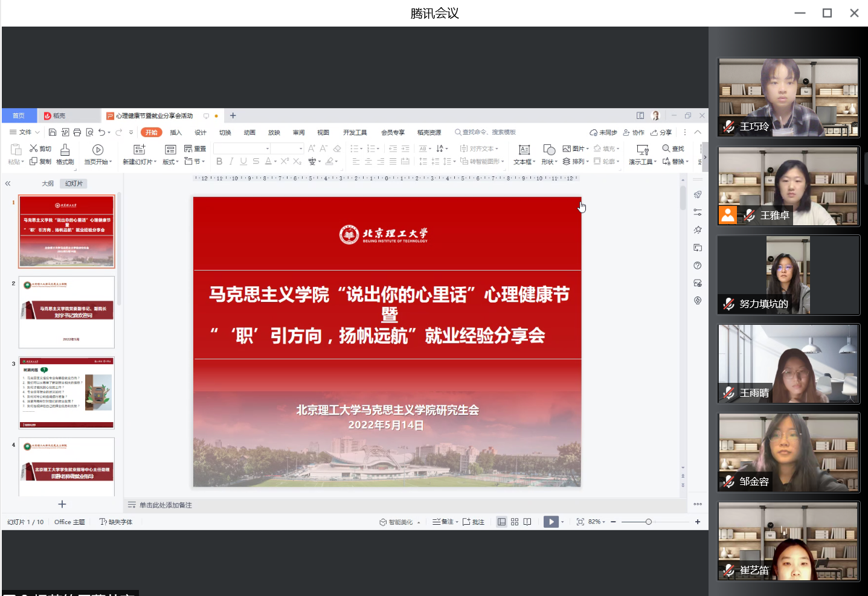Open the font size dropdown
The width and height of the screenshot is (868, 596).
point(300,148)
